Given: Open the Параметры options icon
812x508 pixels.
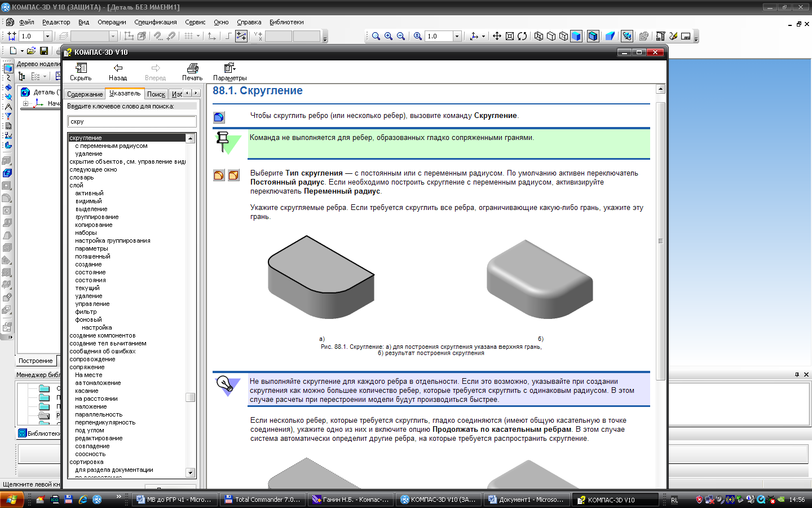Looking at the screenshot, I should 230,68.
